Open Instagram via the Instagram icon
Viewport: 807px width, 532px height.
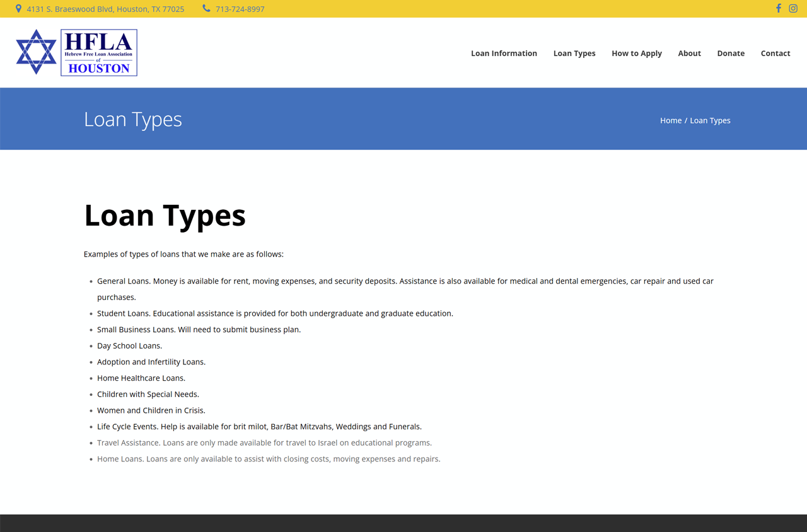793,8
